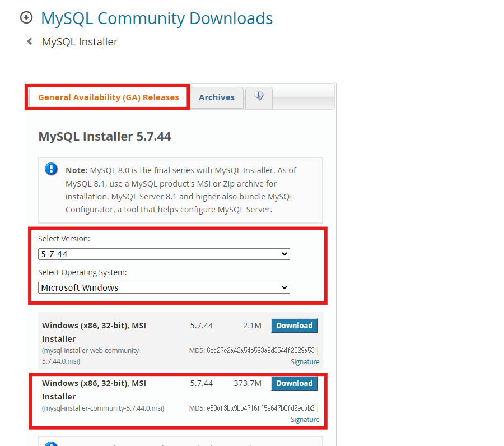Click the Select Operating System label
Image resolution: width=504 pixels, height=446 pixels.
click(x=82, y=272)
